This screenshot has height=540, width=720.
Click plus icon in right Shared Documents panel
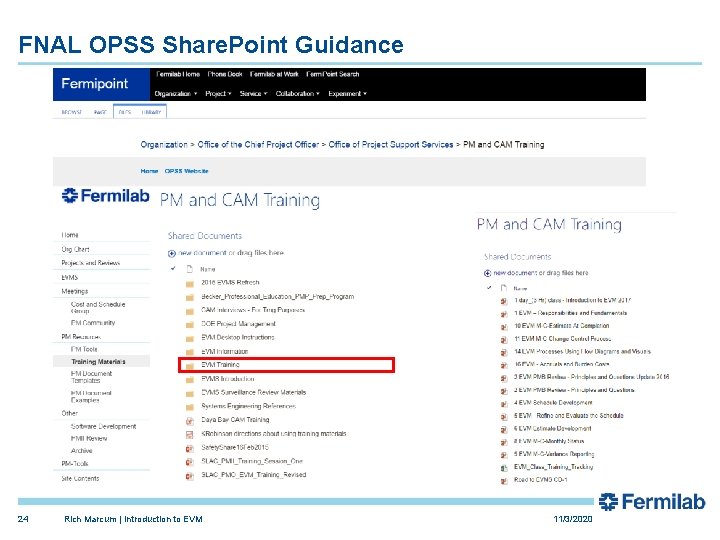click(x=488, y=273)
